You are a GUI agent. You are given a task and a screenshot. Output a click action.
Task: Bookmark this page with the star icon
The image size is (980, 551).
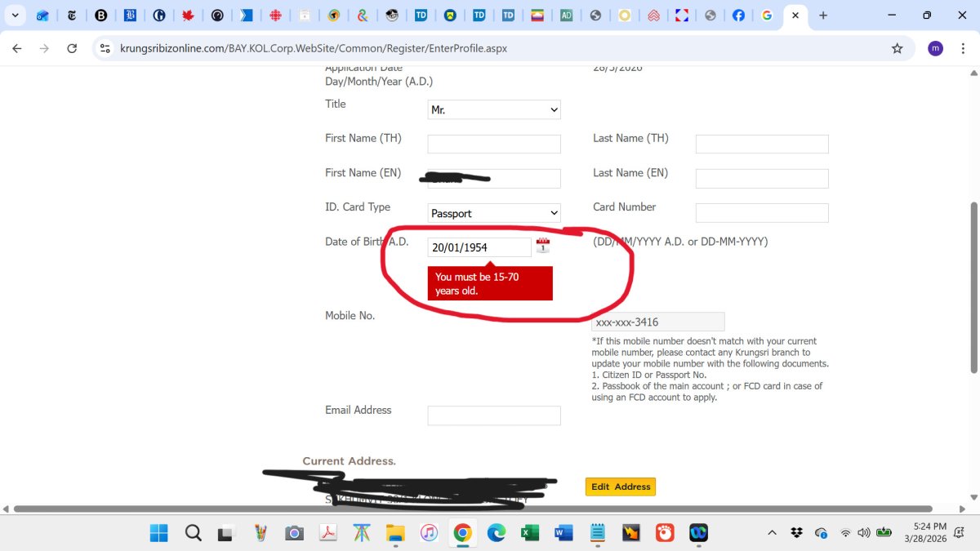pos(897,48)
